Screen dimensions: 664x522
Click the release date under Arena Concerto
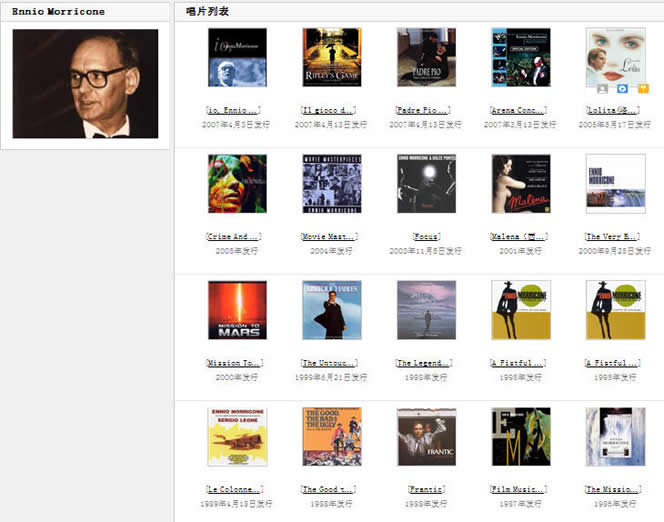[520, 124]
